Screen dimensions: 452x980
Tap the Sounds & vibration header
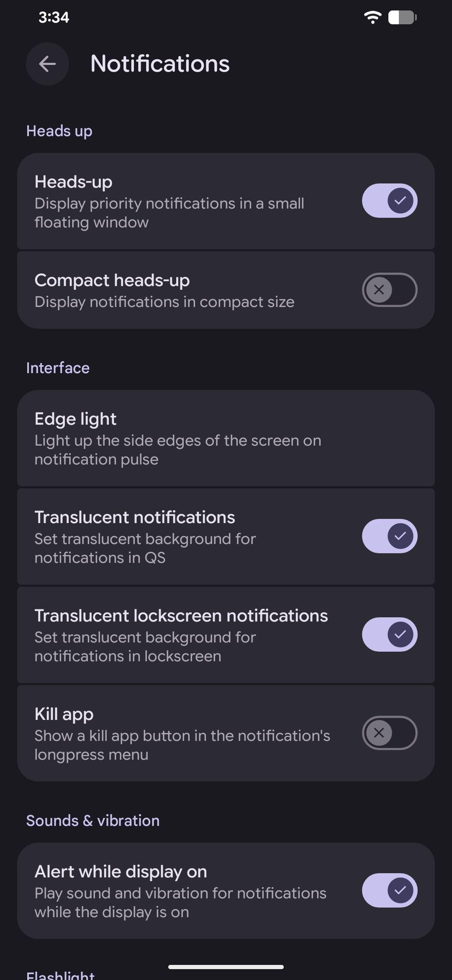point(93,821)
